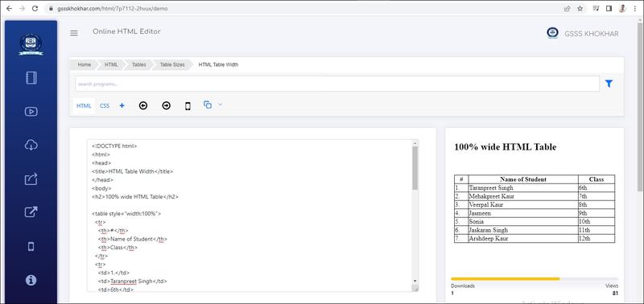Go to HTML breadcrumb
The height and width of the screenshot is (304, 644).
click(x=111, y=65)
